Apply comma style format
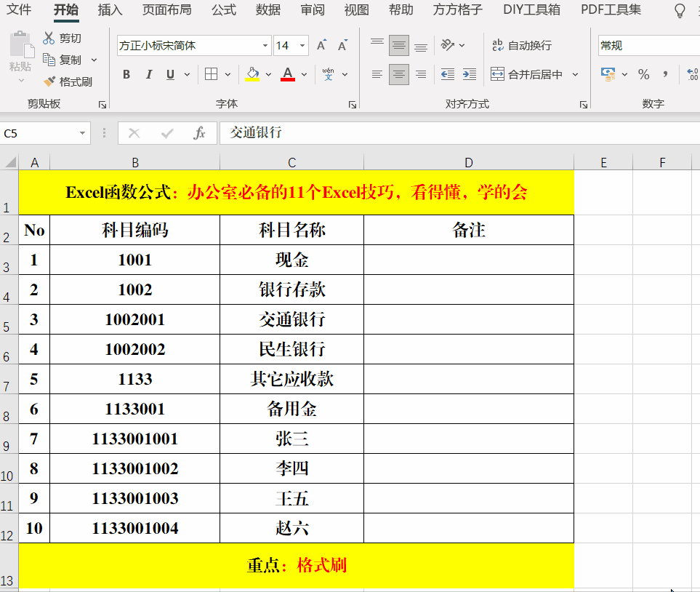Viewport: 700px width, 592px height. pos(665,74)
